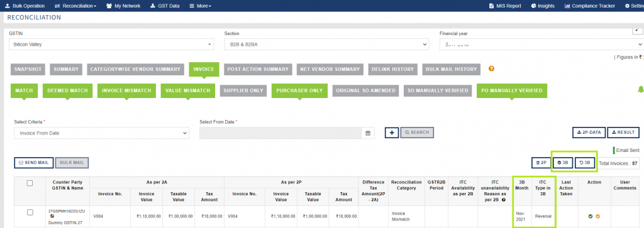Toggle the Invoice Mismatch category filter
Image resolution: width=644 pixels, height=228 pixels.
coord(126,90)
